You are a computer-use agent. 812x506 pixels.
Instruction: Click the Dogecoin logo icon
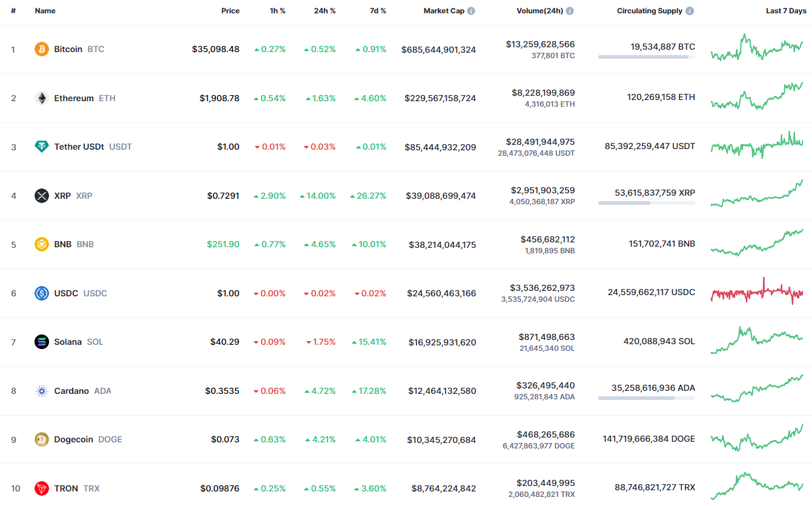point(42,439)
